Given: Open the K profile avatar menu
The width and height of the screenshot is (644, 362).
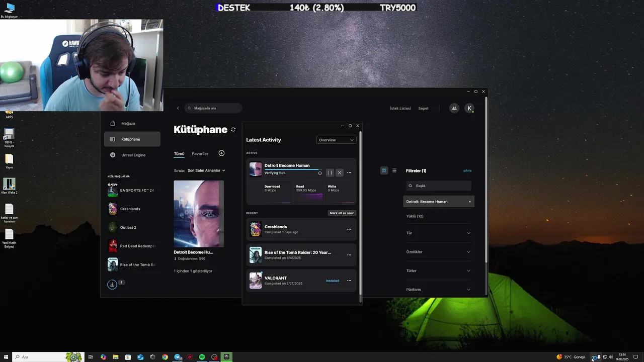Looking at the screenshot, I should (469, 108).
